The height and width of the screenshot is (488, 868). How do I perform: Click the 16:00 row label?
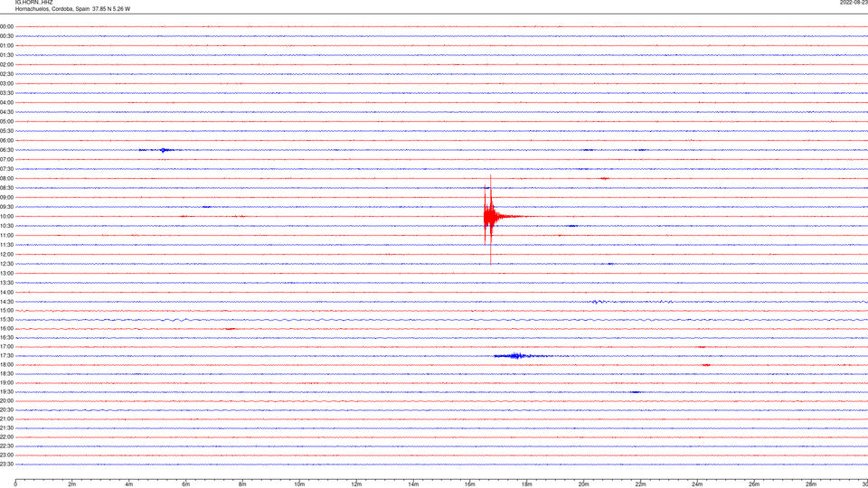point(6,329)
